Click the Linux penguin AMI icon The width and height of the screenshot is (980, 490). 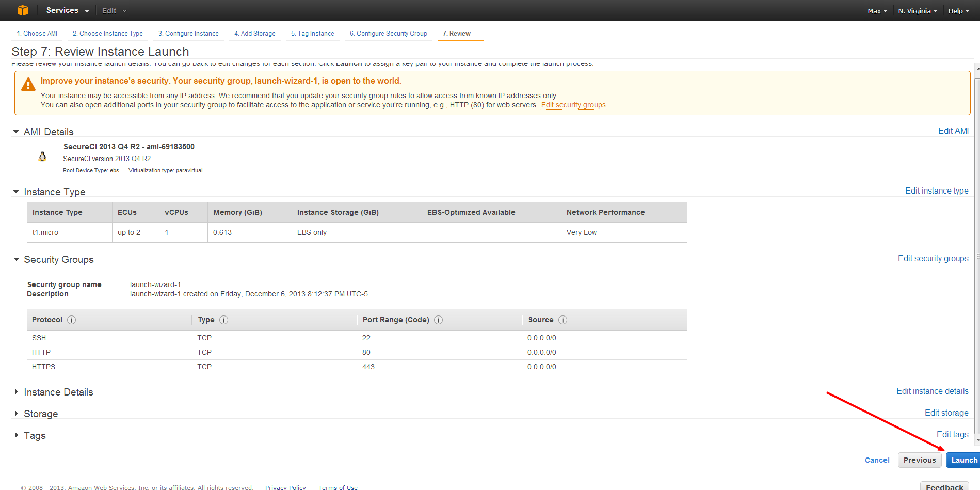(x=42, y=156)
